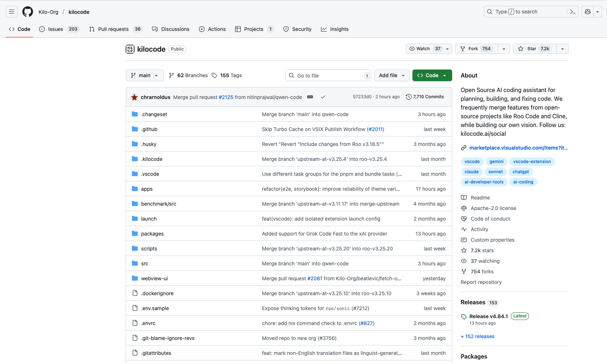Open the Projects tab
The width and height of the screenshot is (607, 364).
click(x=254, y=29)
